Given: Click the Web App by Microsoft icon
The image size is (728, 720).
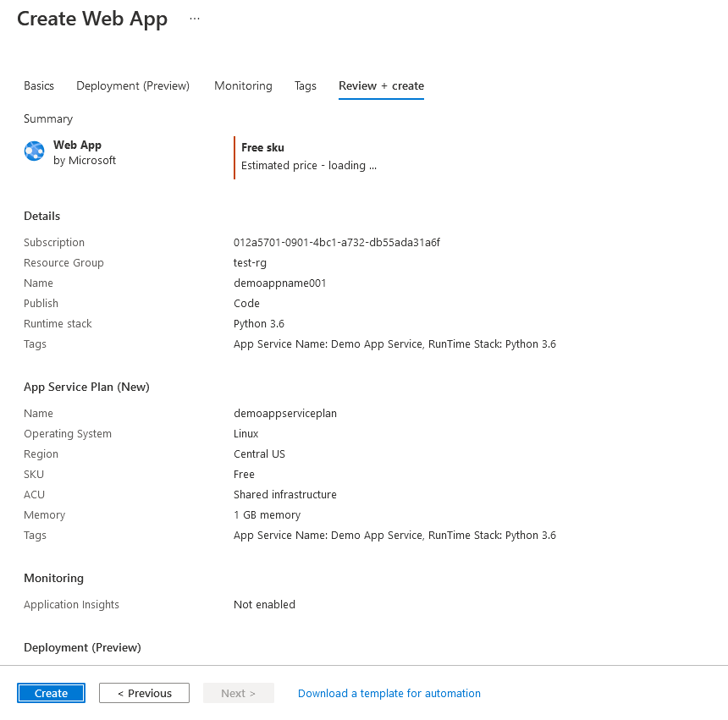Looking at the screenshot, I should [x=34, y=151].
